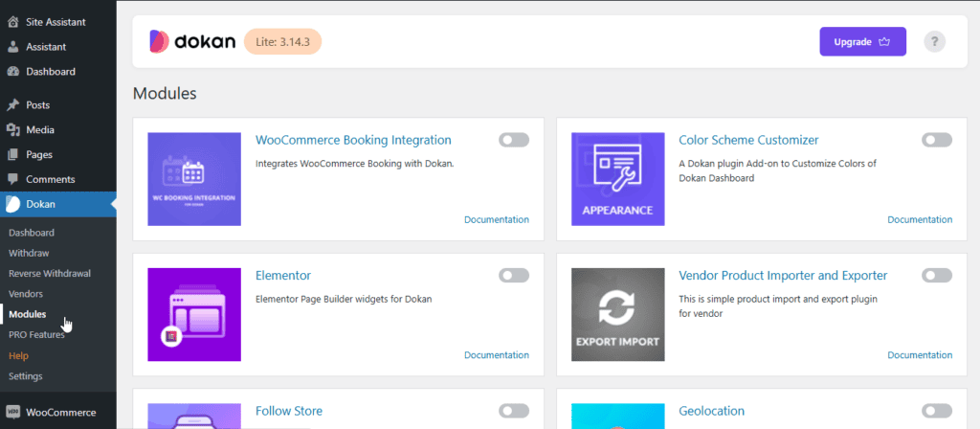Enable the Follow Store module
The width and height of the screenshot is (980, 429).
coord(514,411)
